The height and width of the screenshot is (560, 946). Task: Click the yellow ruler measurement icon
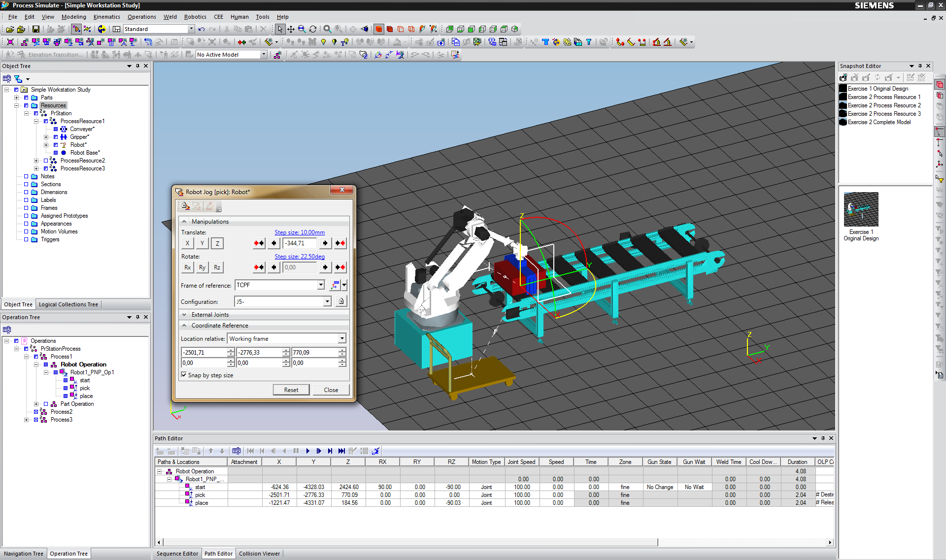click(631, 42)
